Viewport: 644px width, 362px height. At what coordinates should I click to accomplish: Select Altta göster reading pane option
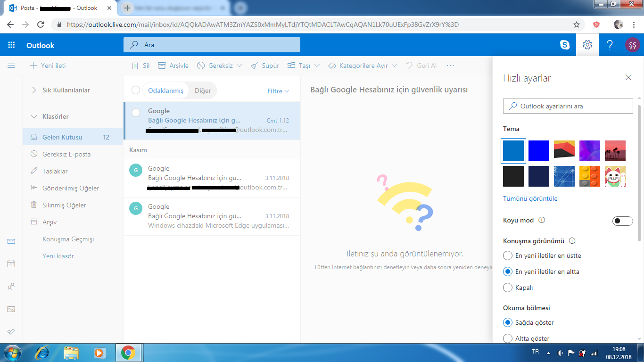click(527, 338)
